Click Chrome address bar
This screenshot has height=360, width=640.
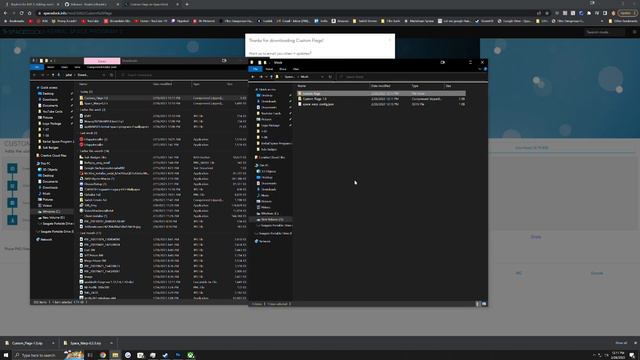[286, 13]
